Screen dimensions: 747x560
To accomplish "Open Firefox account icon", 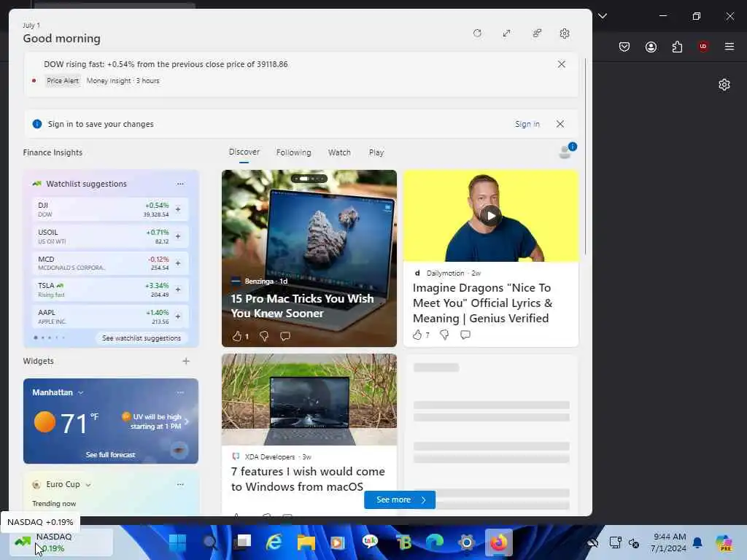I will (651, 47).
